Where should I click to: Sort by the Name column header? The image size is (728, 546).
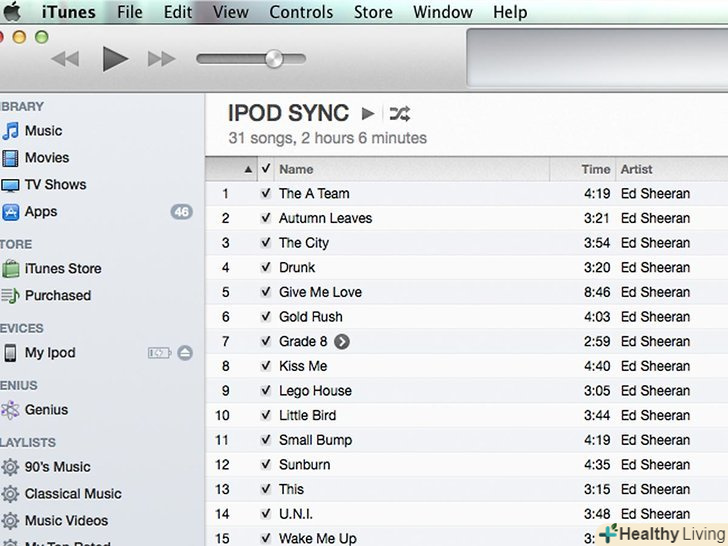412,169
